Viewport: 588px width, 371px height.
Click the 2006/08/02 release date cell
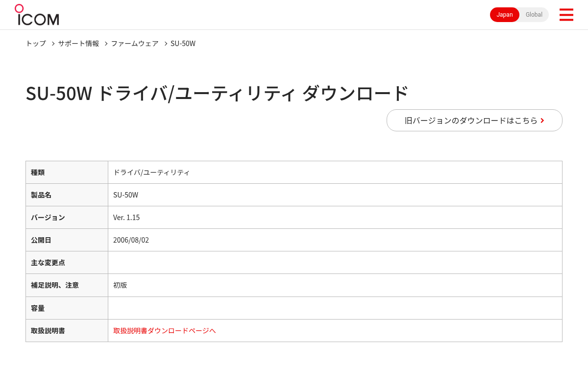tap(335, 240)
